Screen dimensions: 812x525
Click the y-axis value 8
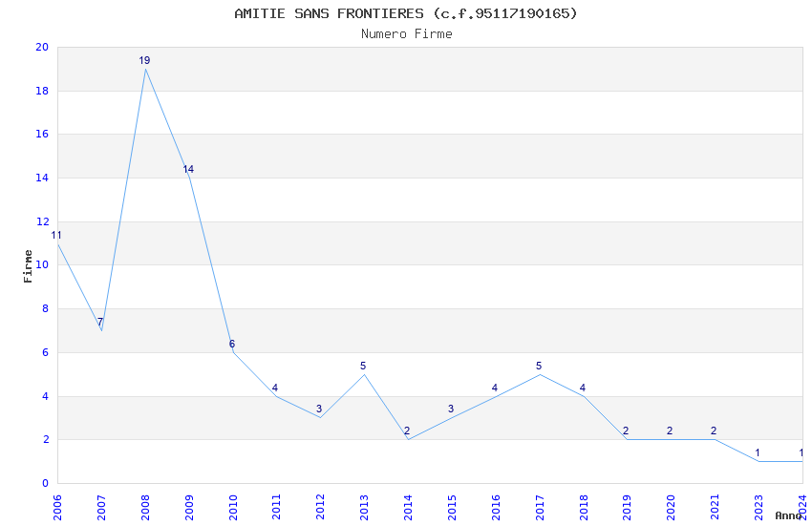point(45,308)
